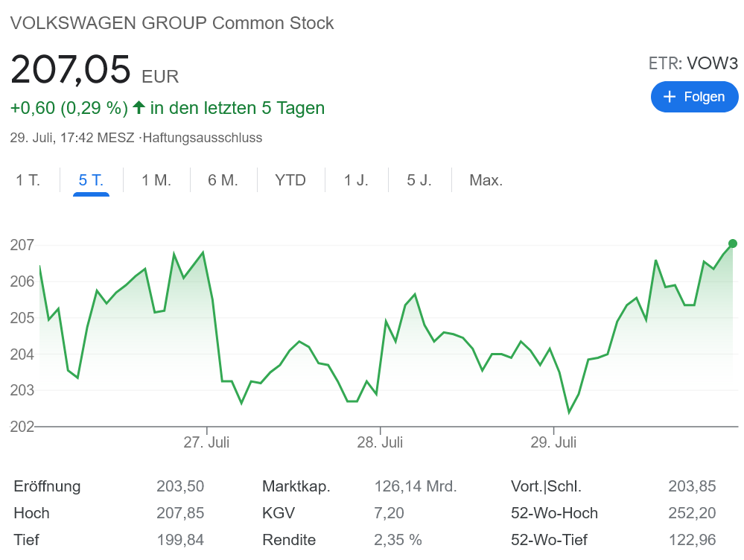Click the green end point dot on chart
Viewport: 744px width, 560px height.
[x=733, y=244]
